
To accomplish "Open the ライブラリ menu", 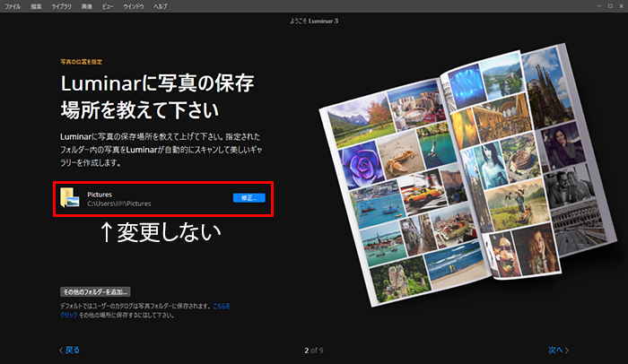I will click(61, 6).
